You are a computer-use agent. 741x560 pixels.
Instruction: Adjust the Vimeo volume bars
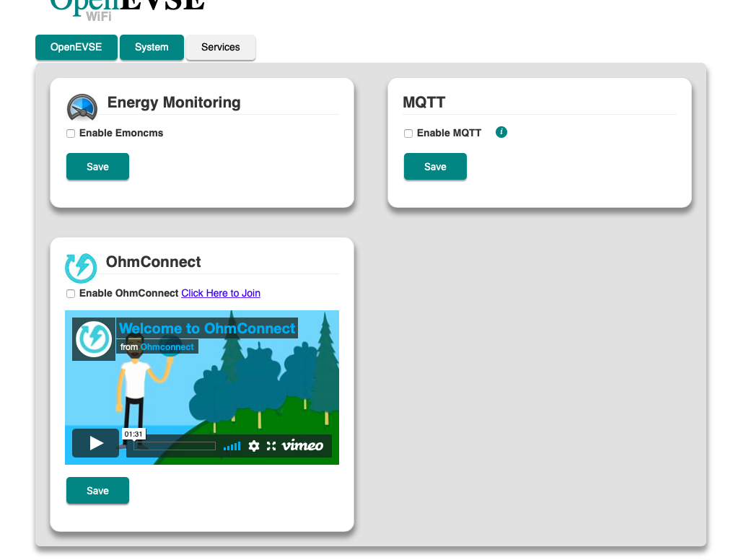[232, 446]
